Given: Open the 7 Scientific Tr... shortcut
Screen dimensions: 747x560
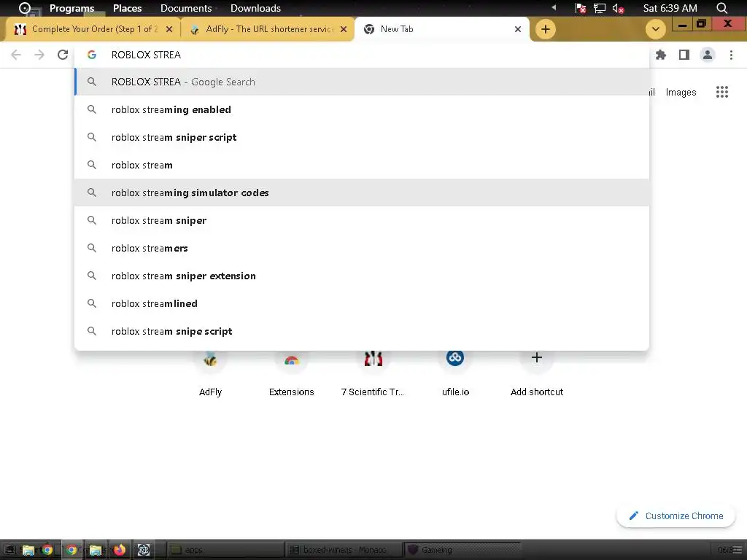Looking at the screenshot, I should (373, 374).
